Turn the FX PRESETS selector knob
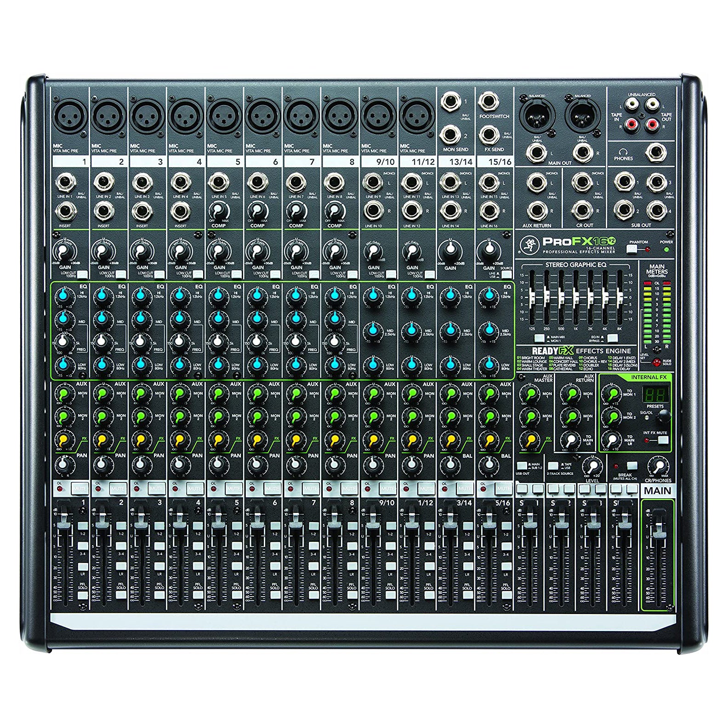Image resolution: width=728 pixels, height=728 pixels. [663, 416]
